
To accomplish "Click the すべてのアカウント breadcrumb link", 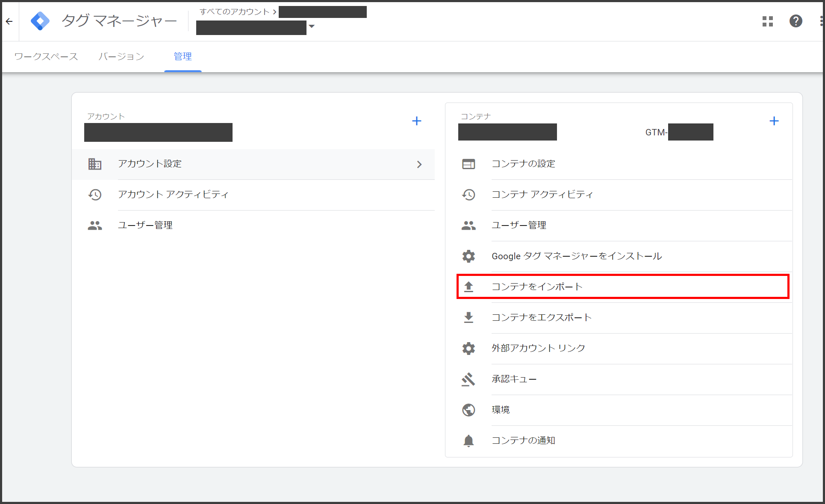I will click(x=234, y=12).
